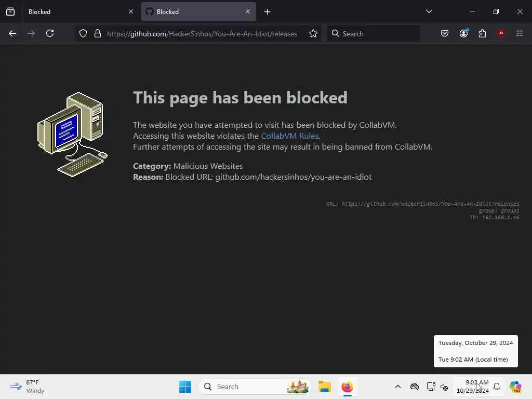Open the Firefox application hamburger menu

520,33
